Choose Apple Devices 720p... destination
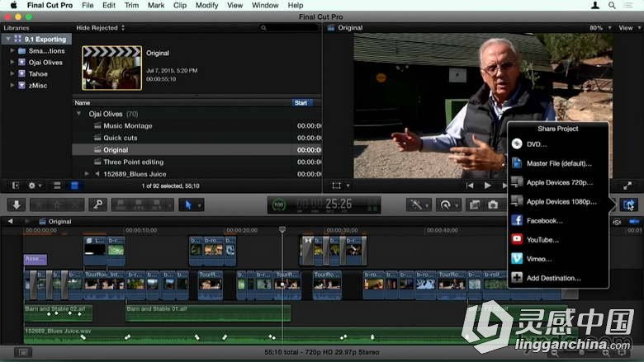The image size is (644, 362). [x=558, y=182]
